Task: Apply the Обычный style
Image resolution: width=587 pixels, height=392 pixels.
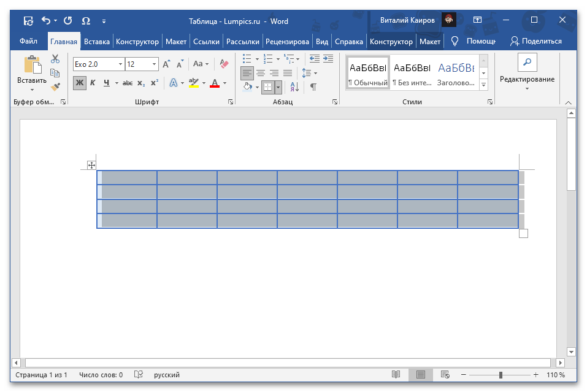Action: click(368, 72)
